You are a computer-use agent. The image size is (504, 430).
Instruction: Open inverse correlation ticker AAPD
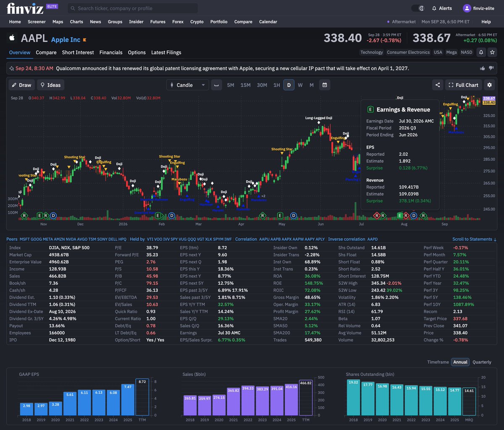click(373, 239)
